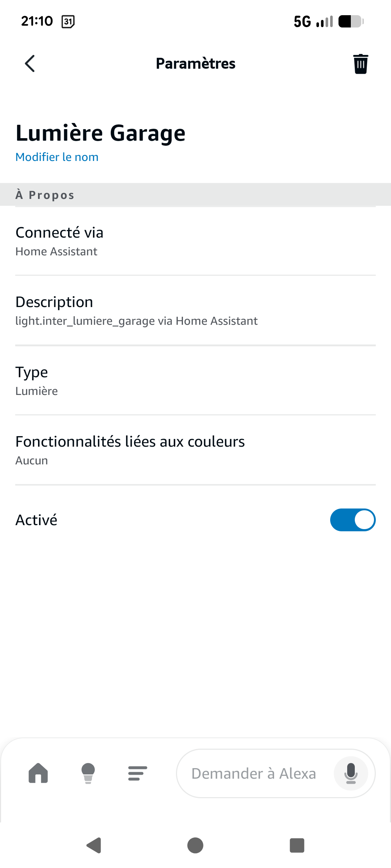
Task: Tap the Description row
Action: (195, 311)
